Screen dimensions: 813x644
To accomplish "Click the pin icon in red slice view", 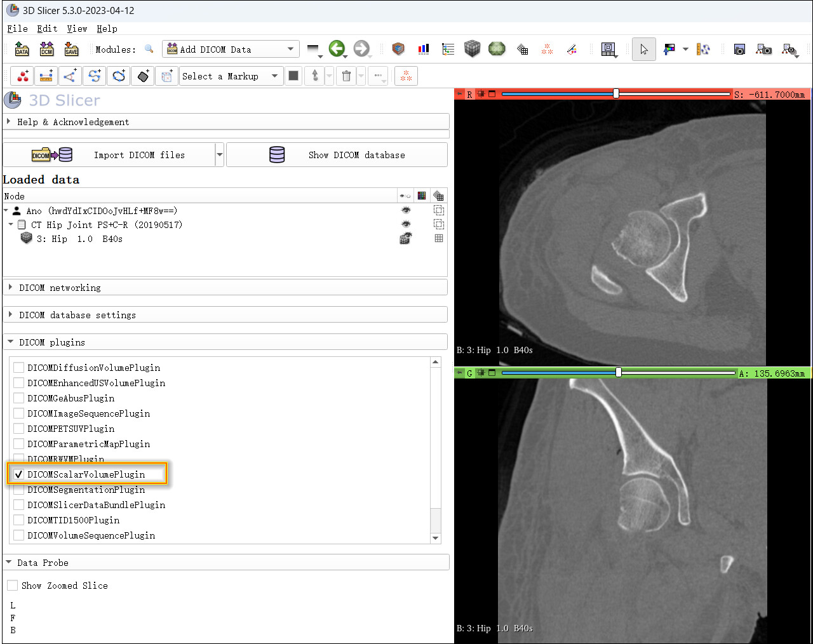I will click(460, 94).
